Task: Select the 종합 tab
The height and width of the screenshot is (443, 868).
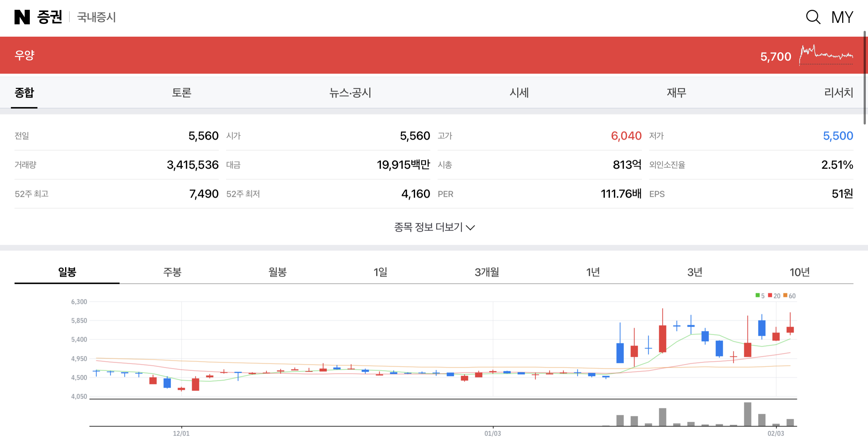Action: pyautogui.click(x=24, y=93)
